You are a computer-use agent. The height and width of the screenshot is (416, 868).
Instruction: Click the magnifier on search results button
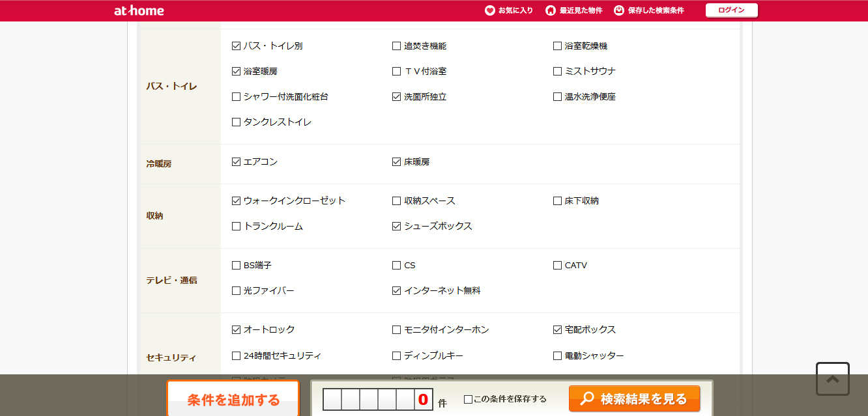[587, 398]
